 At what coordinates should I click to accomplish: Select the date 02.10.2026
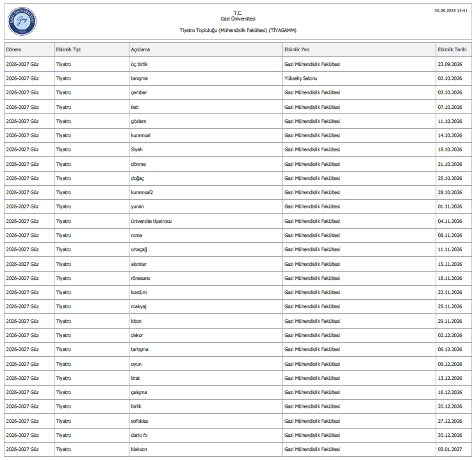[x=450, y=78]
